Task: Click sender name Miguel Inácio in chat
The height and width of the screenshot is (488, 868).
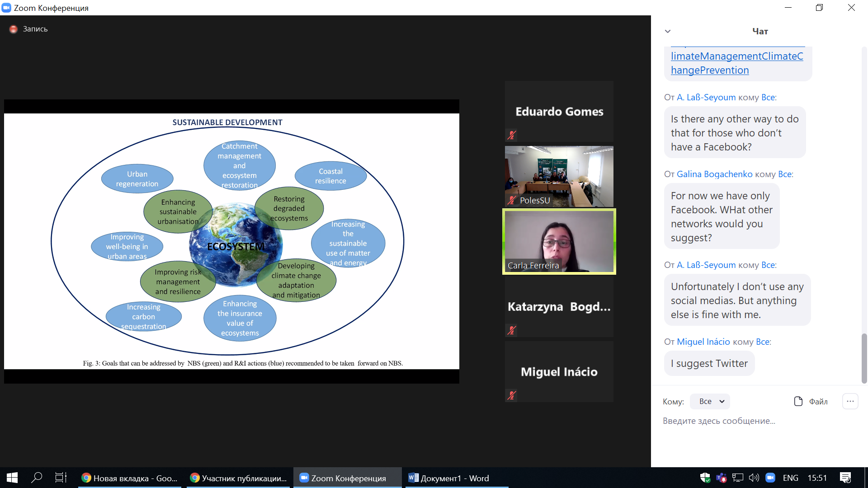Action: coord(703,342)
